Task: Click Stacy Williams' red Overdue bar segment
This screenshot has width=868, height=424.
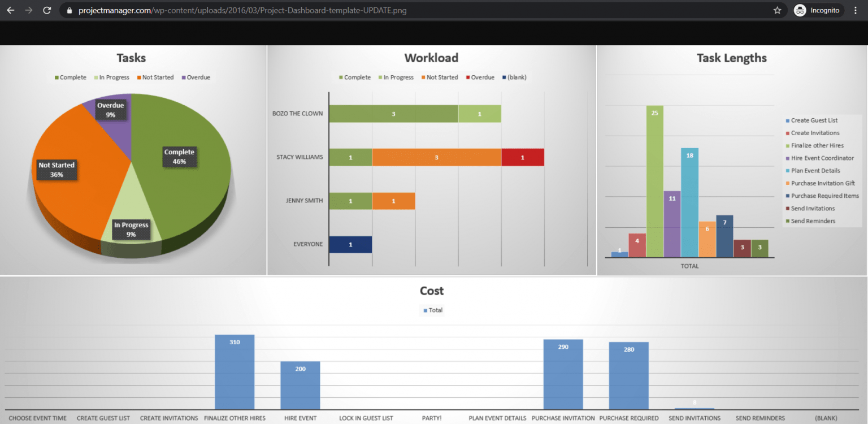Action: pos(523,157)
